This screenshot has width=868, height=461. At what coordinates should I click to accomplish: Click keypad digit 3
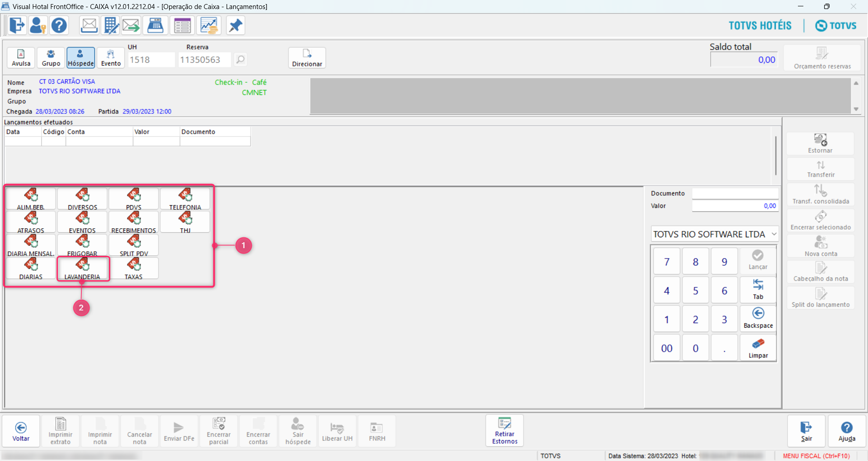point(724,320)
